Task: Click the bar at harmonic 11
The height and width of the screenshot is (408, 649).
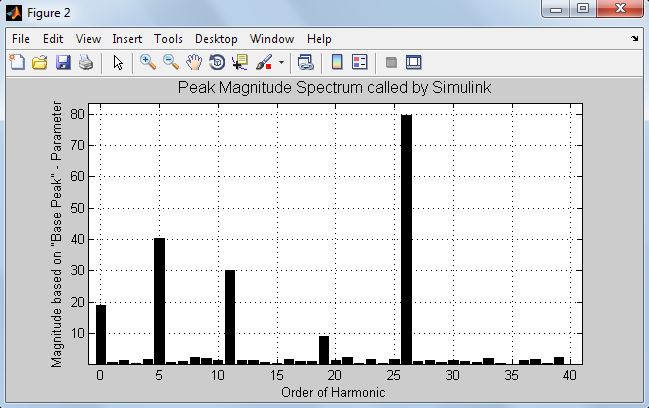Action: pyautogui.click(x=230, y=317)
